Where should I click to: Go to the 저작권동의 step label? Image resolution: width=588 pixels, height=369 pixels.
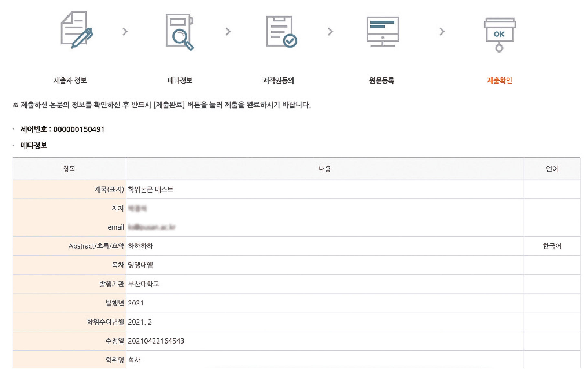pos(278,80)
